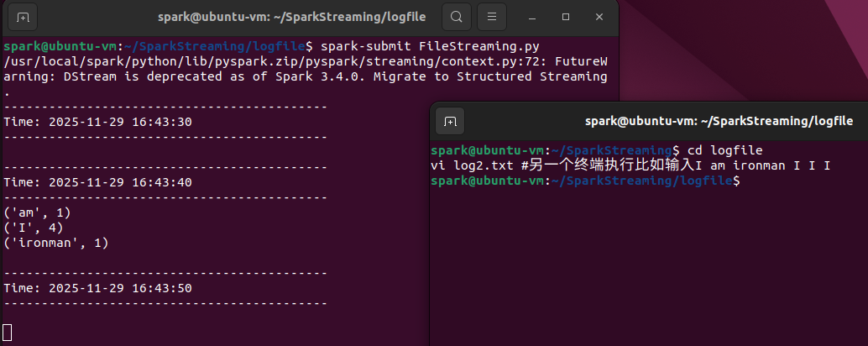This screenshot has width=868, height=346.
Task: Click 'Time: 2025-11-29 16:43:30' line
Action: (x=98, y=122)
